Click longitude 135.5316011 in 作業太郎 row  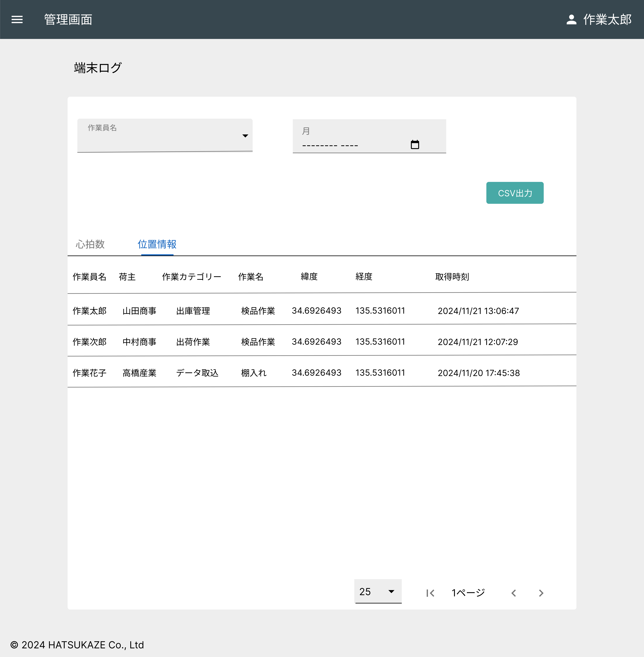point(380,311)
